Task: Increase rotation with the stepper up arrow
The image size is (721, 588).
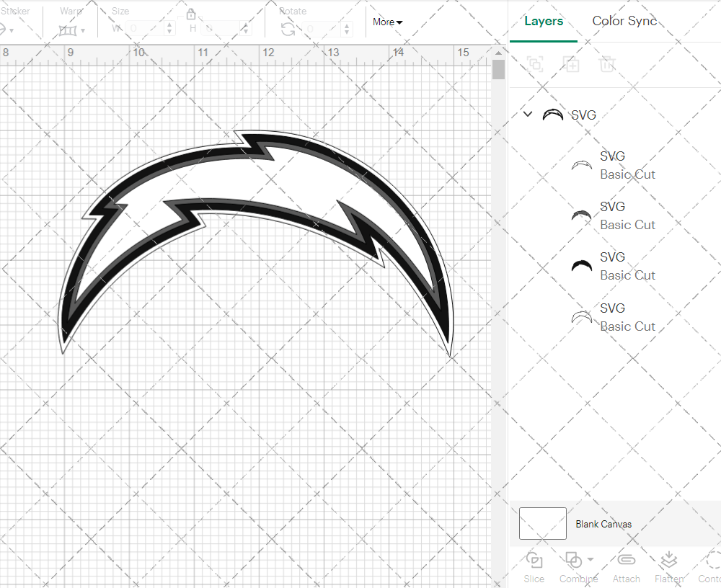Action: click(347, 24)
